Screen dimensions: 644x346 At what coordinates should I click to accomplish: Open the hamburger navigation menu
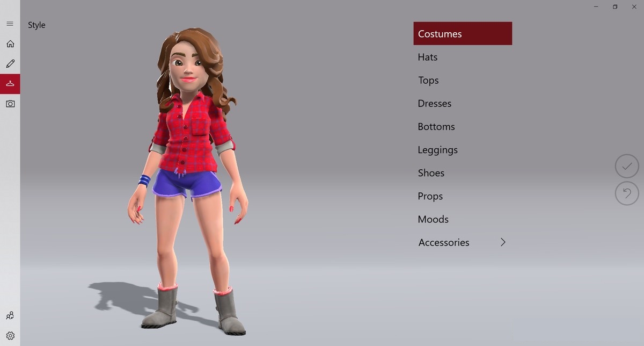point(10,24)
